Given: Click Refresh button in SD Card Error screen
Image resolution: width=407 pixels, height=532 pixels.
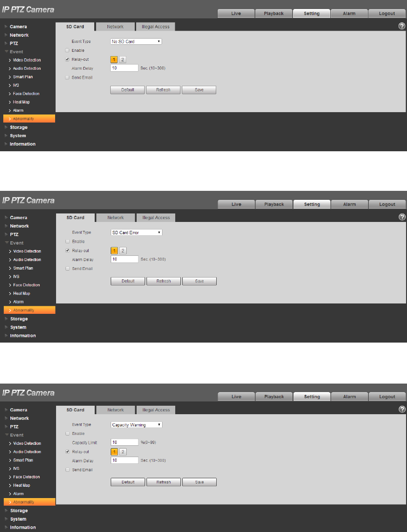Looking at the screenshot, I should 163,281.
